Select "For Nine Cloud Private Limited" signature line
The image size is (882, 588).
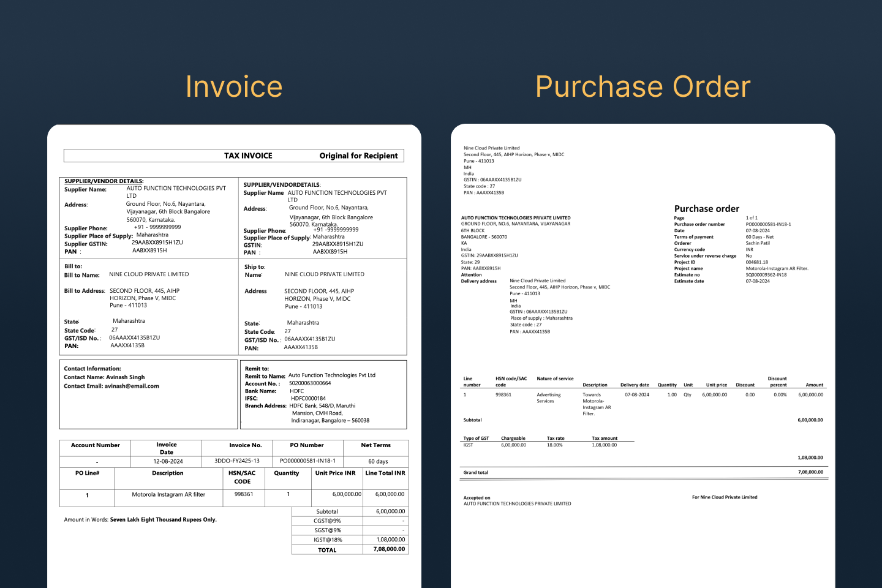tap(725, 497)
